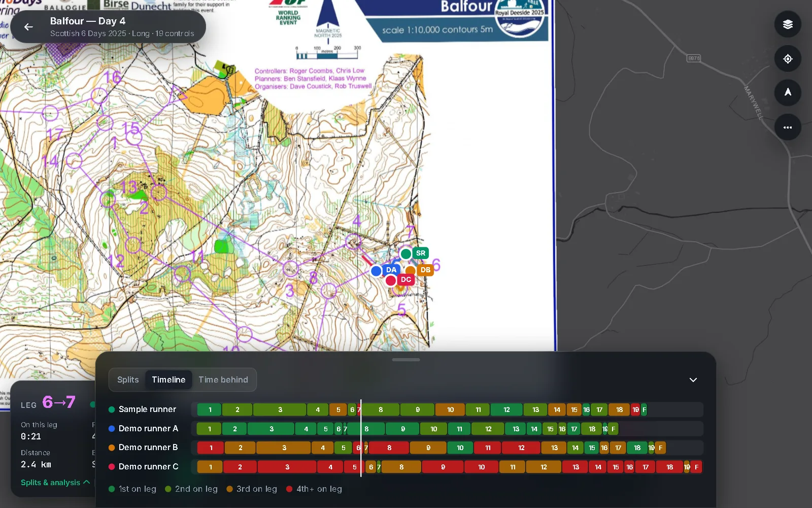Click Demo runner B leg 10 segment
812x508 pixels.
tap(460, 448)
